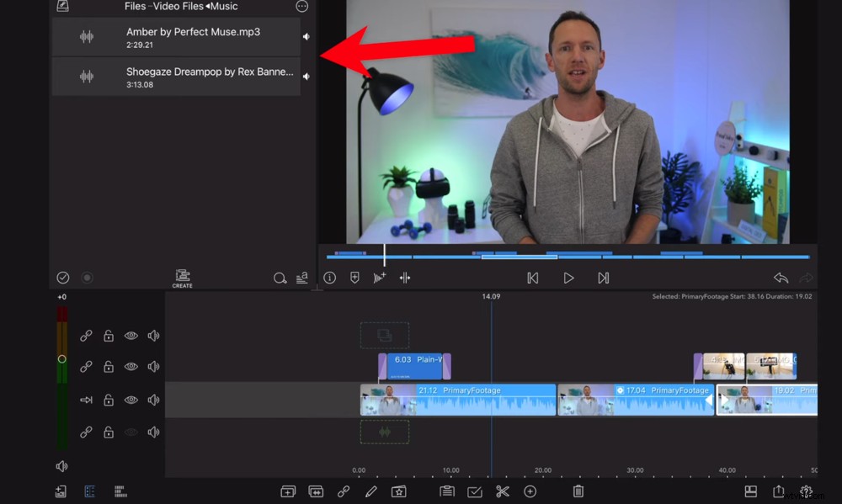Skip to the next clip with the forward button
The width and height of the screenshot is (842, 504).
[x=604, y=278]
